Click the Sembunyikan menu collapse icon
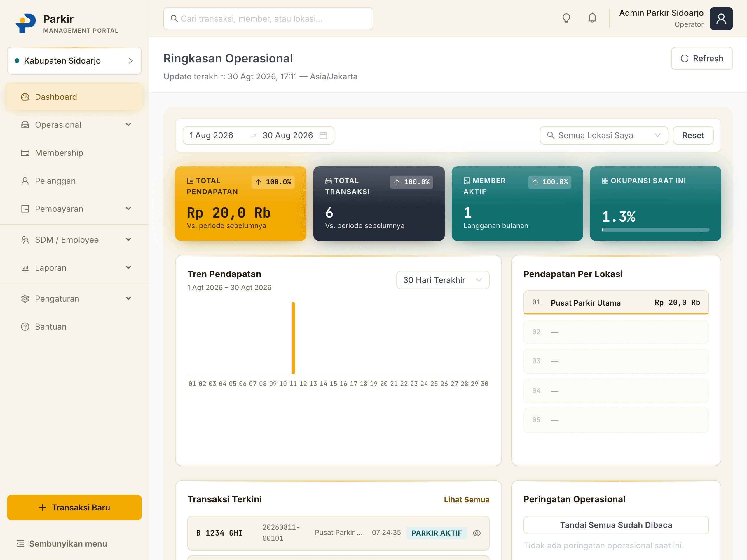 point(21,544)
